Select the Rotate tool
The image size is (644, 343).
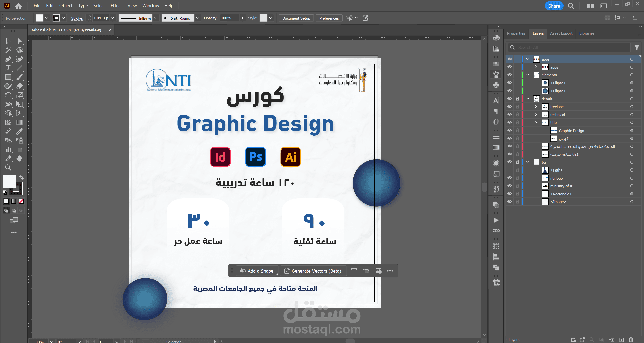click(x=8, y=95)
